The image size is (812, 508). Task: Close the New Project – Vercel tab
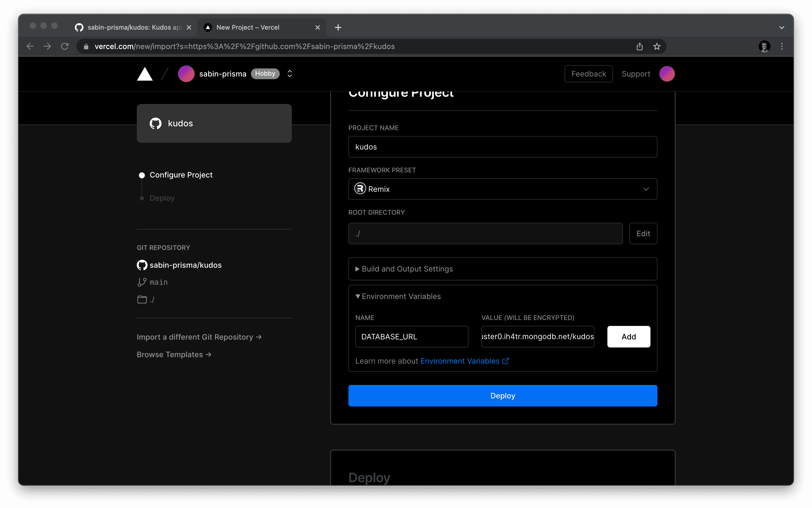click(317, 27)
